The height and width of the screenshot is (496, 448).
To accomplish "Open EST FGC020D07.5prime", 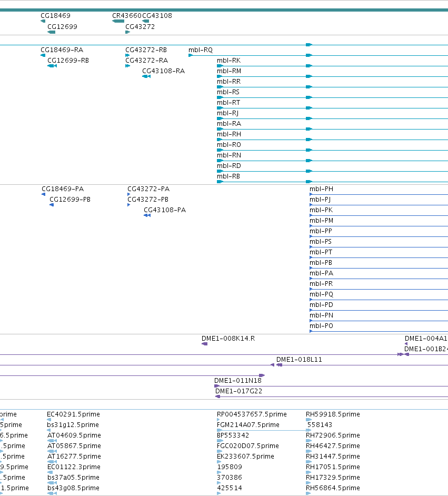I will click(x=248, y=445).
